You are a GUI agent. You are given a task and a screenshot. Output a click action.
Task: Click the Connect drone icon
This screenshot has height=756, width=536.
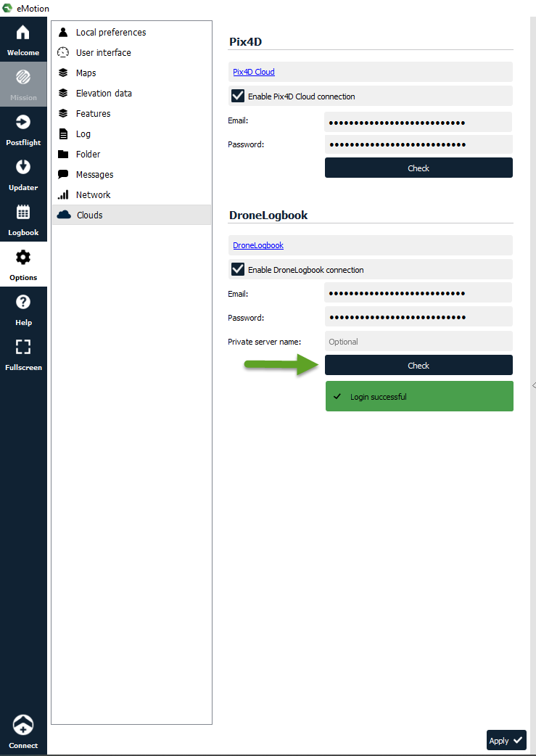pyautogui.click(x=23, y=725)
